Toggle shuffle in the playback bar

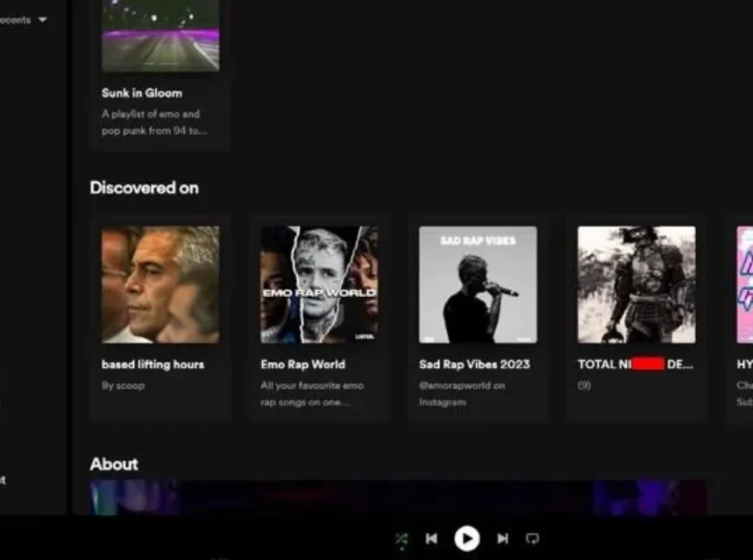(x=401, y=539)
